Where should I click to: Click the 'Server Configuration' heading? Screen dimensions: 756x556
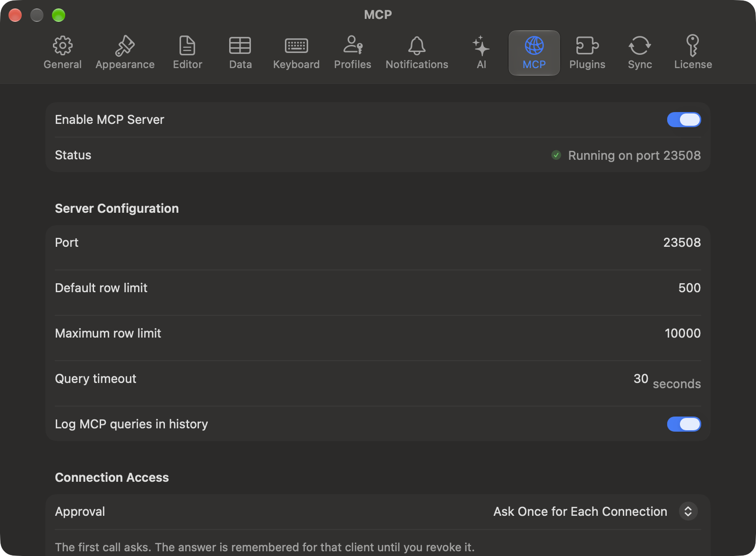point(117,208)
